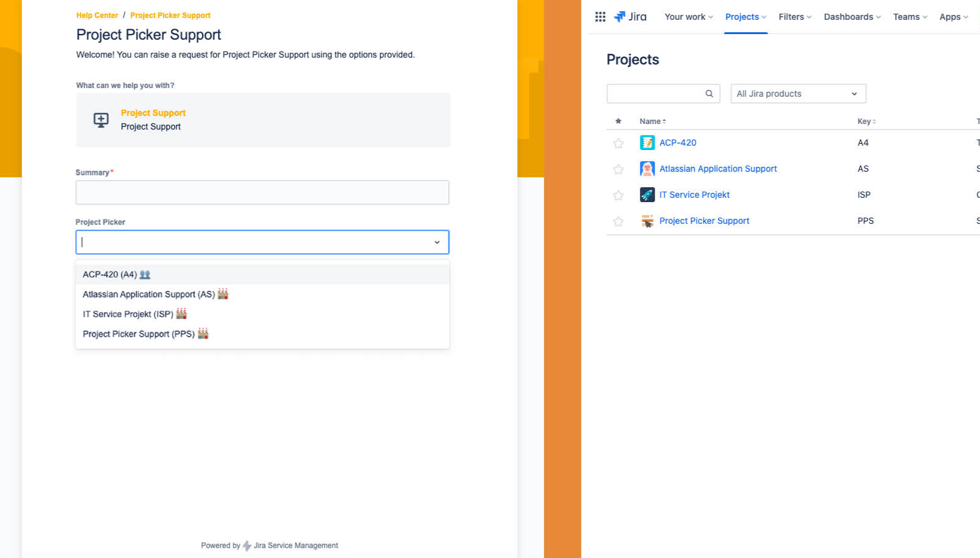Click the Powered by Jira Service Management link
Screen dimensions: 980x558
(269, 546)
